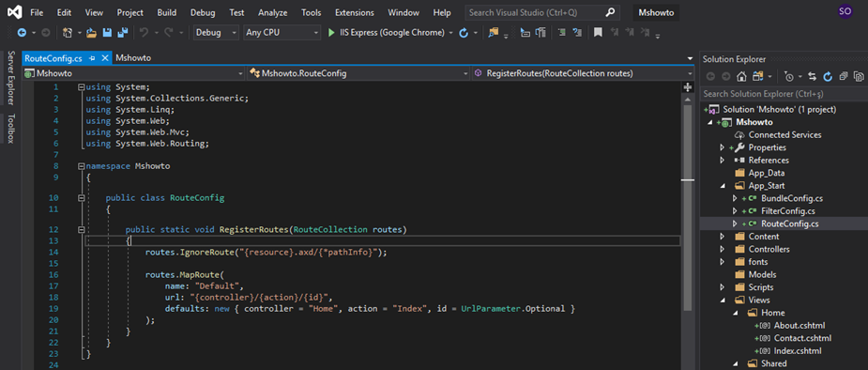Open the Server Explorer side panel
The image size is (868, 370).
pyautogui.click(x=11, y=78)
